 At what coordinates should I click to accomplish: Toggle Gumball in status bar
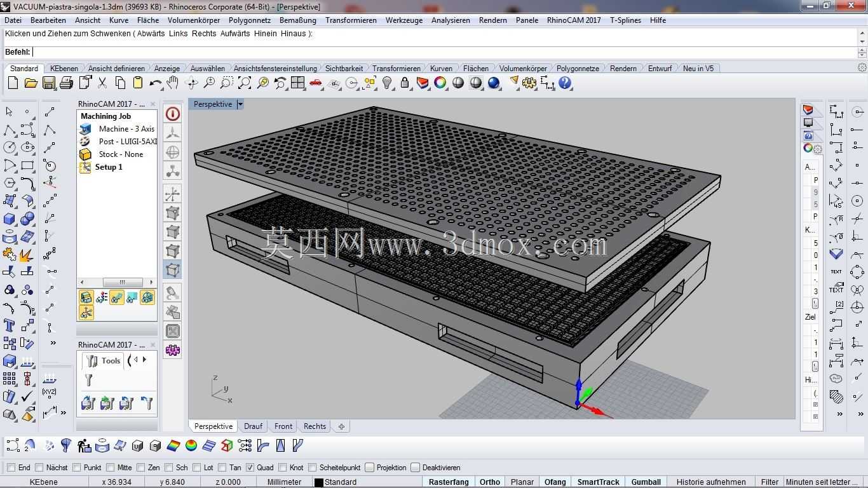pyautogui.click(x=646, y=482)
